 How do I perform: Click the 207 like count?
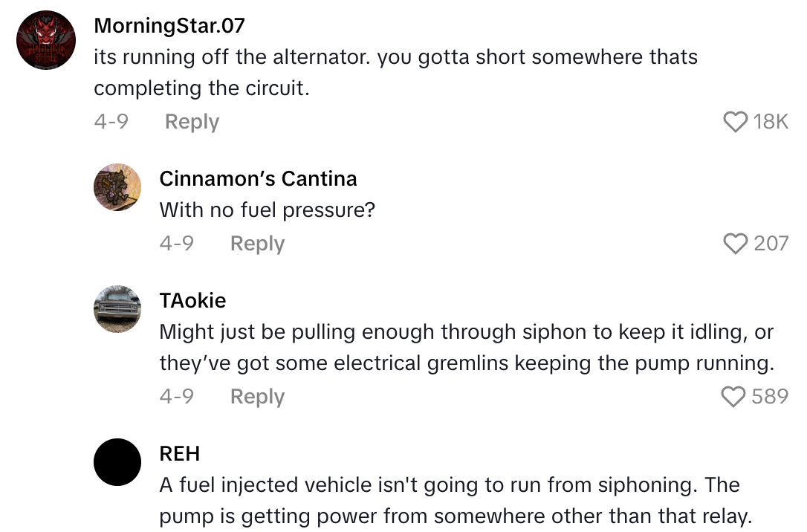click(771, 244)
